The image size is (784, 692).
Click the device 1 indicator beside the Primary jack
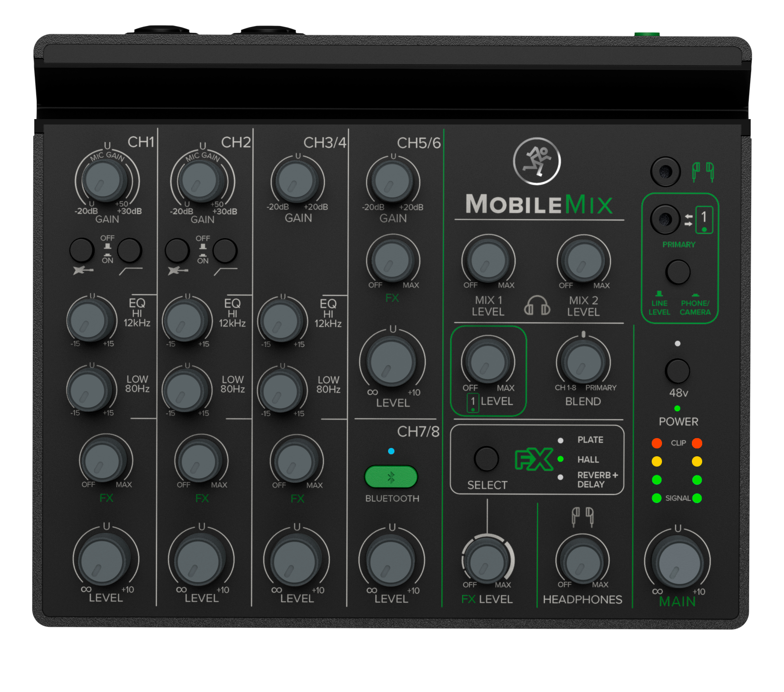click(705, 220)
